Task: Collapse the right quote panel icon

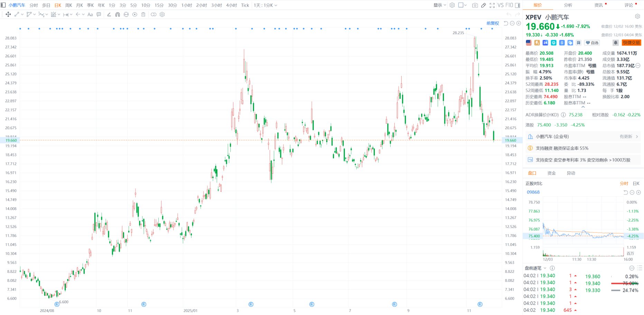Action: tap(517, 5)
